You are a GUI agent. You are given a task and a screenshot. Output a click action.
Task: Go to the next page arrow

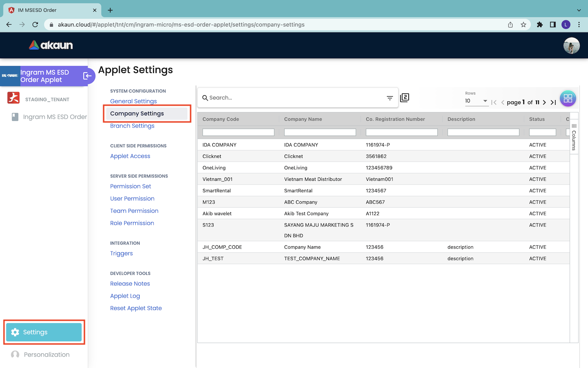pyautogui.click(x=544, y=103)
